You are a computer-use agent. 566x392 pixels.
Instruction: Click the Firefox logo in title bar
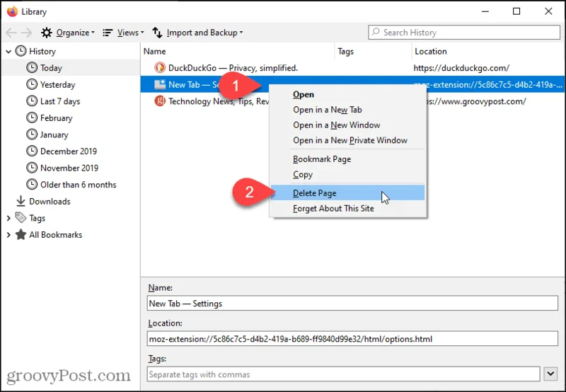(12, 11)
